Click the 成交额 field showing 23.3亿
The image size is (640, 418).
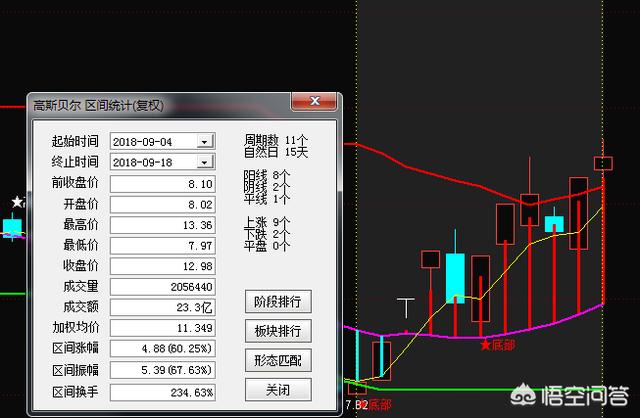pos(162,307)
